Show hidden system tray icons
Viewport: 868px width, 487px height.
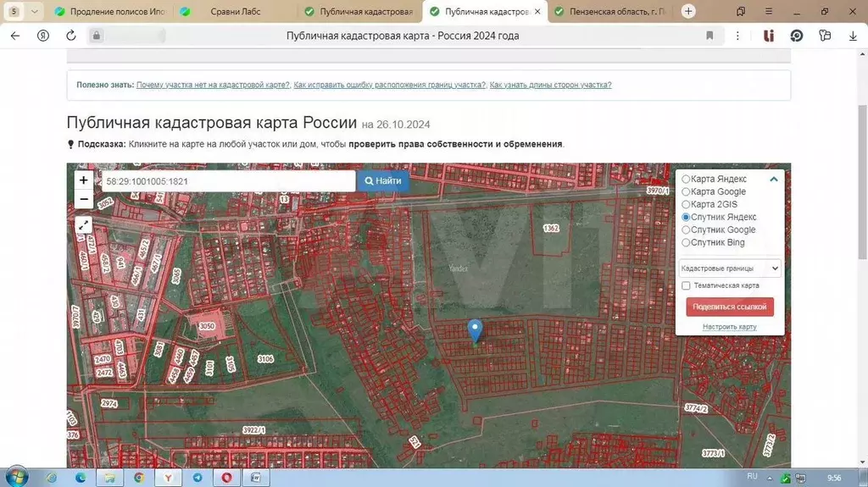tap(770, 478)
